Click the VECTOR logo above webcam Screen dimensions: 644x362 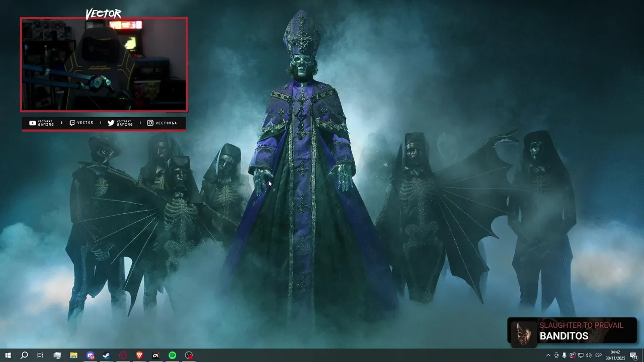tap(103, 14)
